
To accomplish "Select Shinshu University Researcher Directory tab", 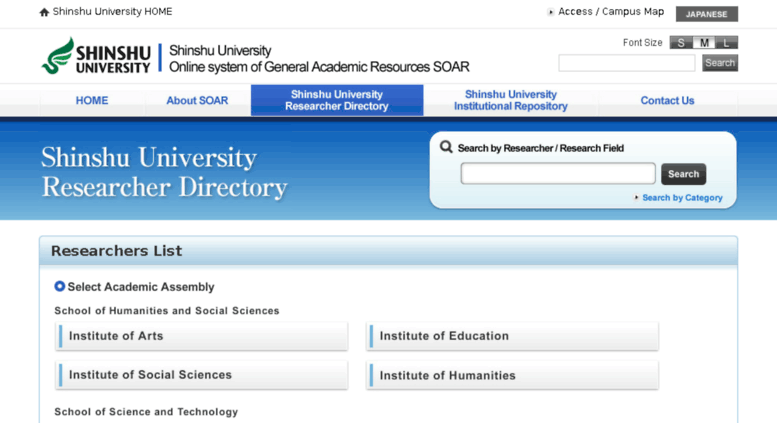I will pyautogui.click(x=337, y=101).
